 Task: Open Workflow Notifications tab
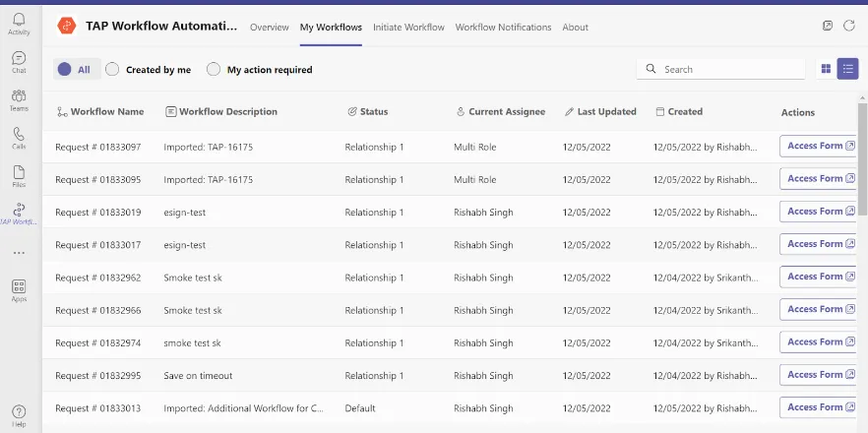pos(503,28)
